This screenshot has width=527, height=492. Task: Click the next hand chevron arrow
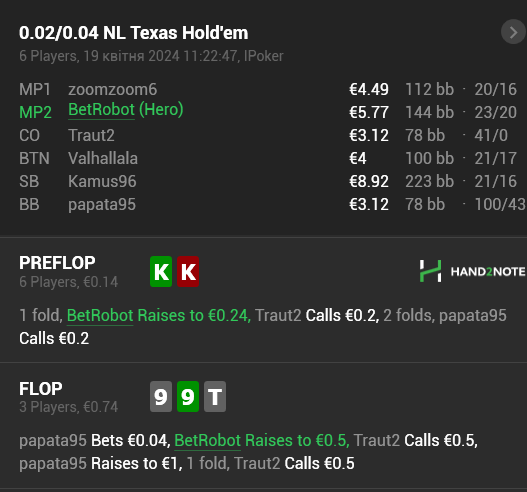[x=513, y=32]
